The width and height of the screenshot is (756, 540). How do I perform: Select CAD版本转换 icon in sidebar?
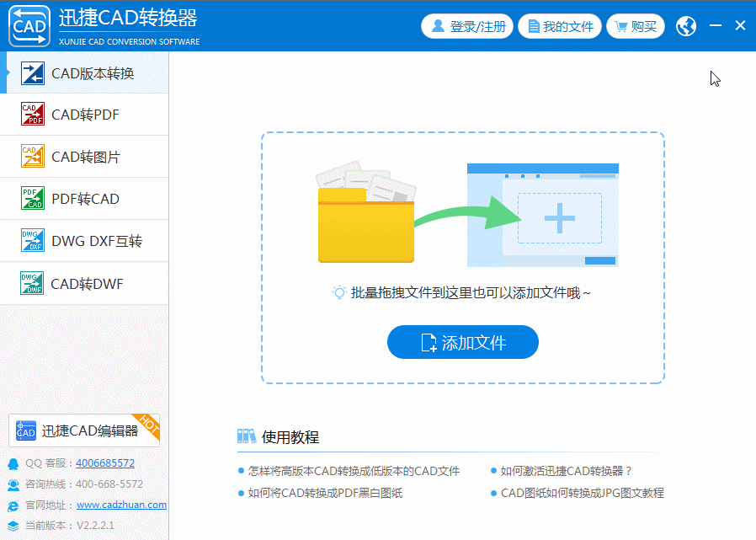pos(33,73)
